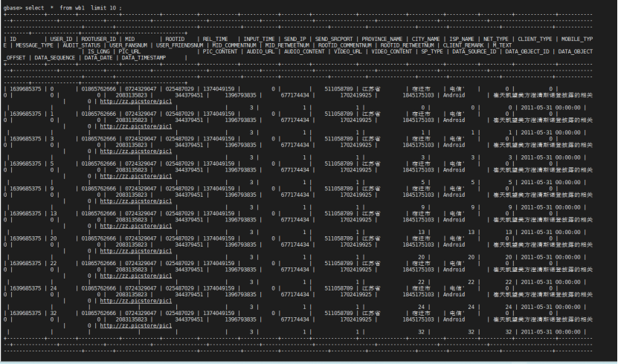Select the ROOTID_COMMENTNUM column header

tap(345, 45)
